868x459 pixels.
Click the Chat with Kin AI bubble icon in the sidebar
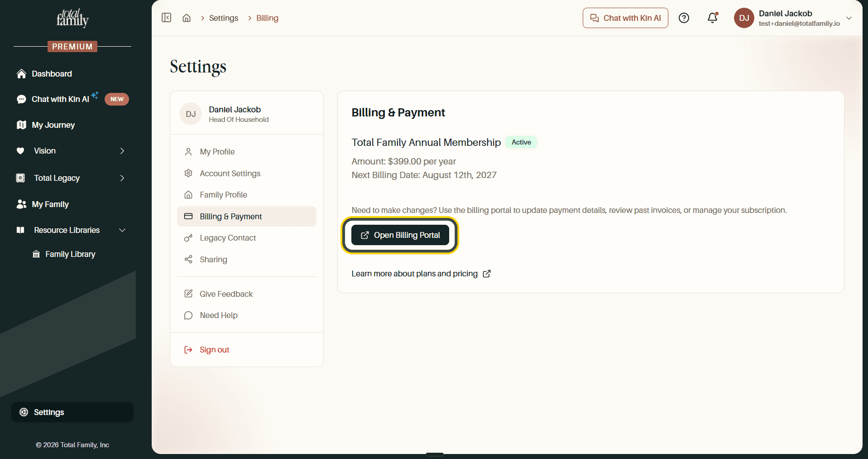[21, 99]
